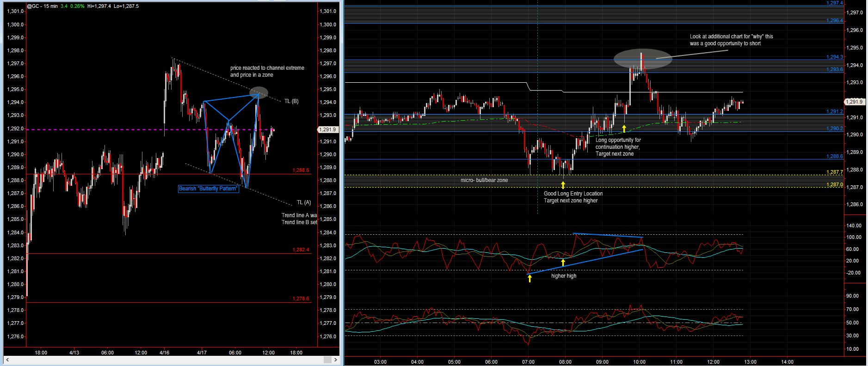Click the 10:00 marker on right time axis
868x366 pixels.
tap(639, 362)
